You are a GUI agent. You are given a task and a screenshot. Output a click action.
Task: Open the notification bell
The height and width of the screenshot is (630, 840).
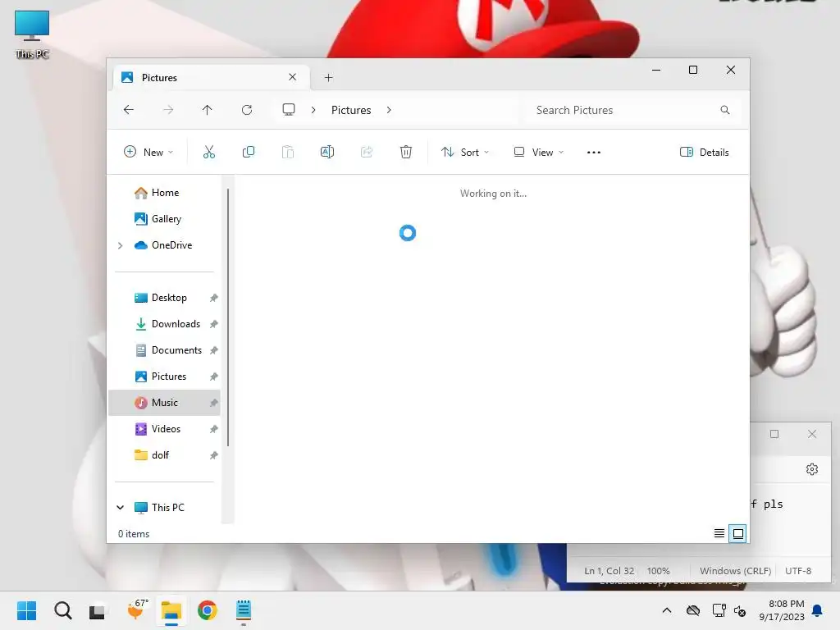click(x=818, y=610)
